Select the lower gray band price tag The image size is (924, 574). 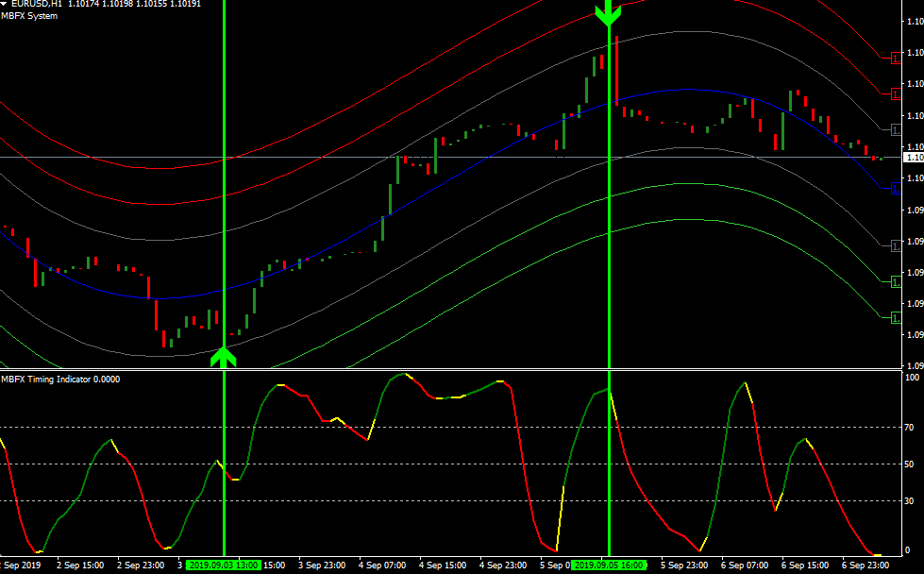pyautogui.click(x=896, y=245)
